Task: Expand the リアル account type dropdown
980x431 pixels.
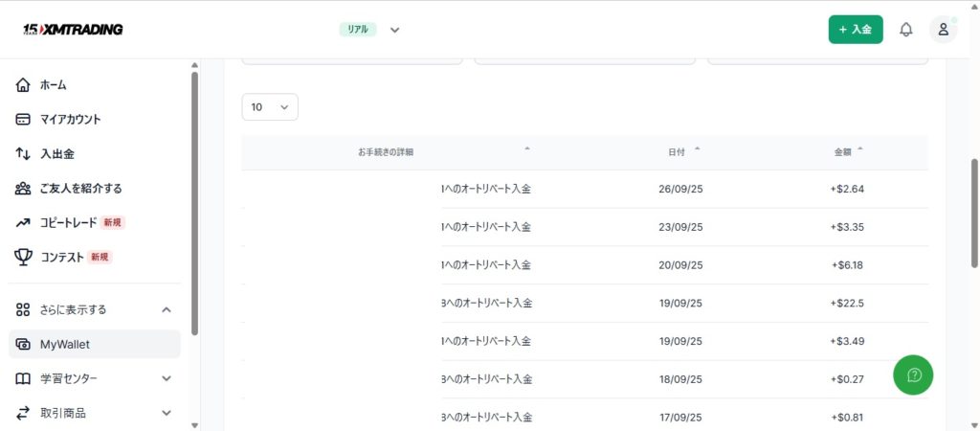Action: (394, 30)
